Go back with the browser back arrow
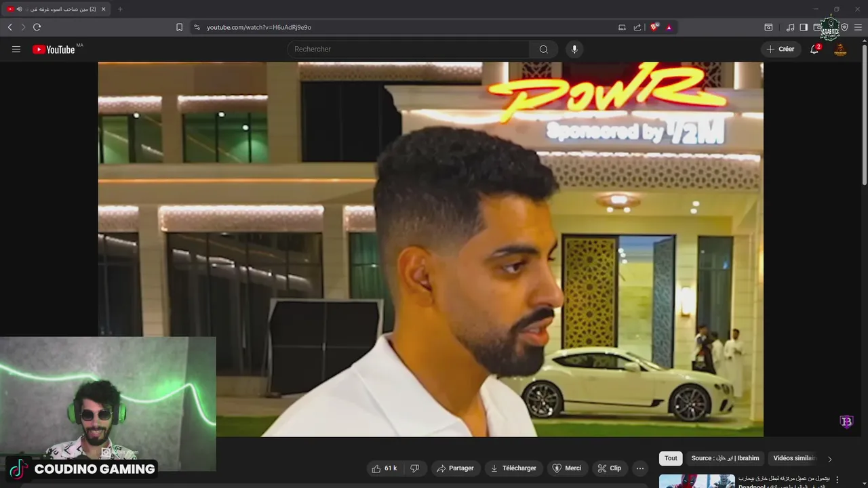868x488 pixels. tap(9, 27)
